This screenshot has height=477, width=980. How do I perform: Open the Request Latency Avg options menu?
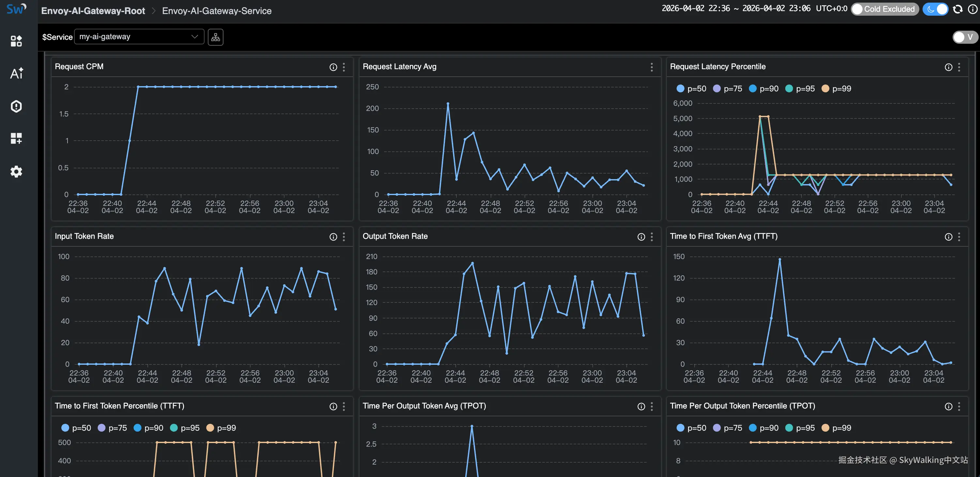(x=651, y=67)
